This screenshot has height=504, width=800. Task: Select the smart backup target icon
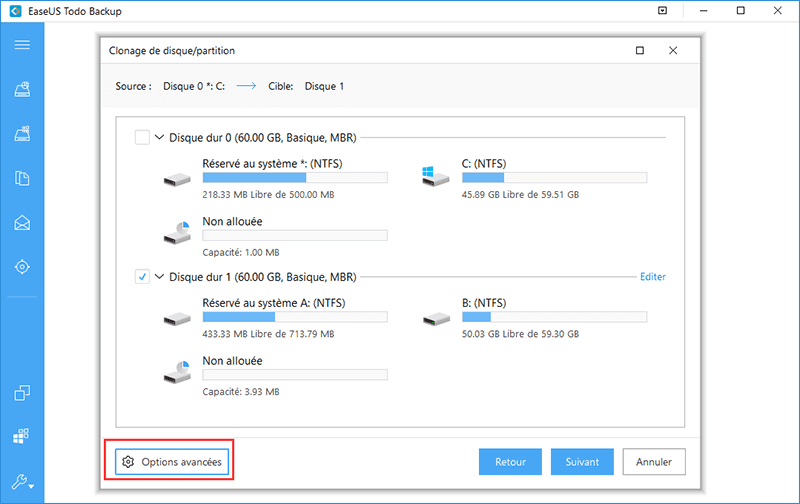click(x=22, y=267)
